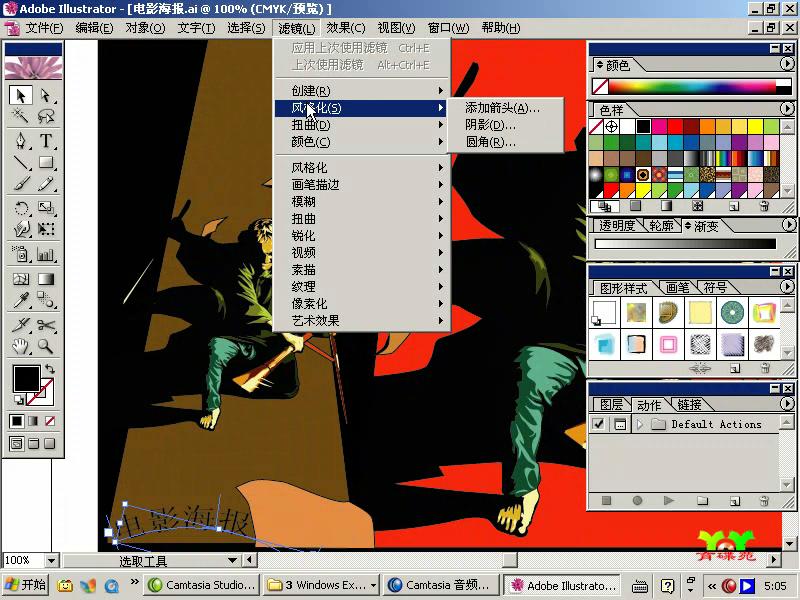Select the Gradient tool

[x=46, y=279]
